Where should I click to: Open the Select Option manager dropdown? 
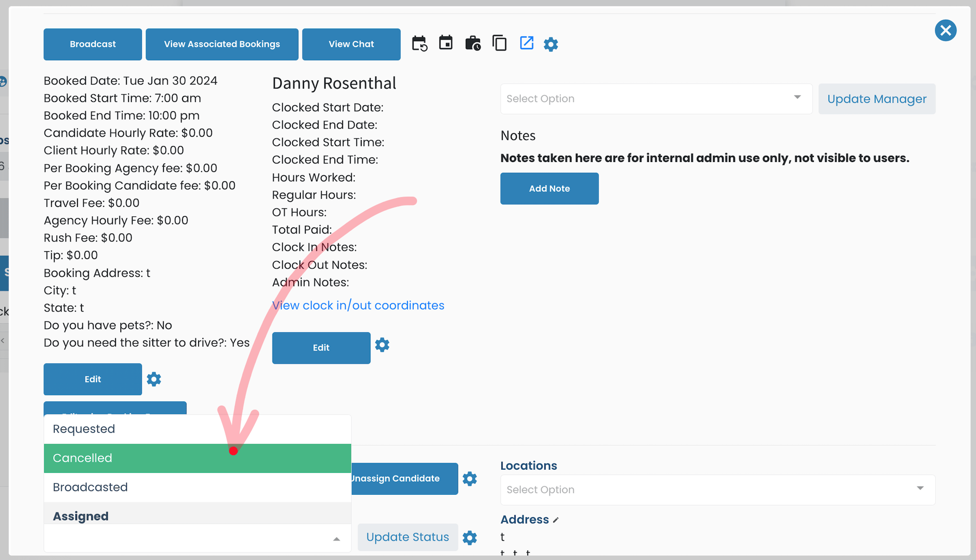[x=656, y=99]
